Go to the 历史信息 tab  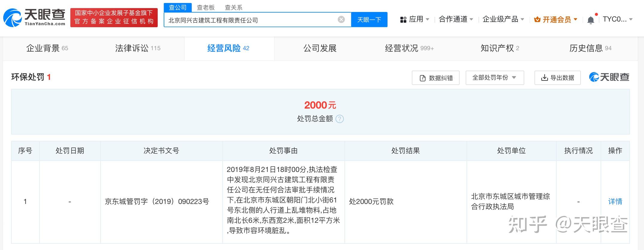coord(590,48)
